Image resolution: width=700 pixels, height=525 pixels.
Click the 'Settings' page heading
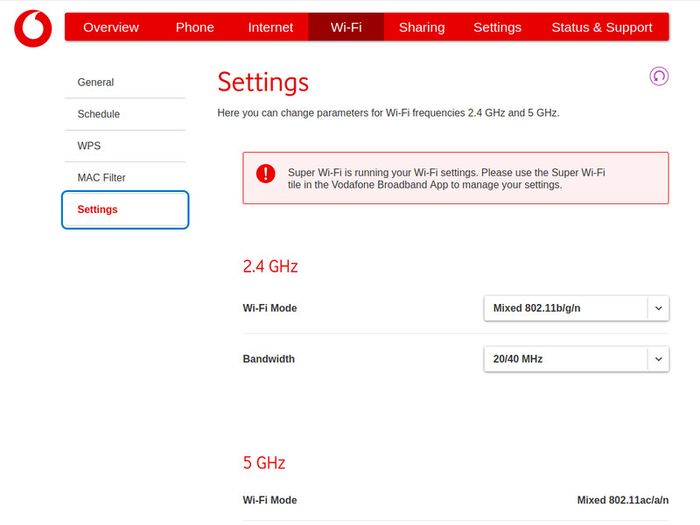tap(263, 82)
